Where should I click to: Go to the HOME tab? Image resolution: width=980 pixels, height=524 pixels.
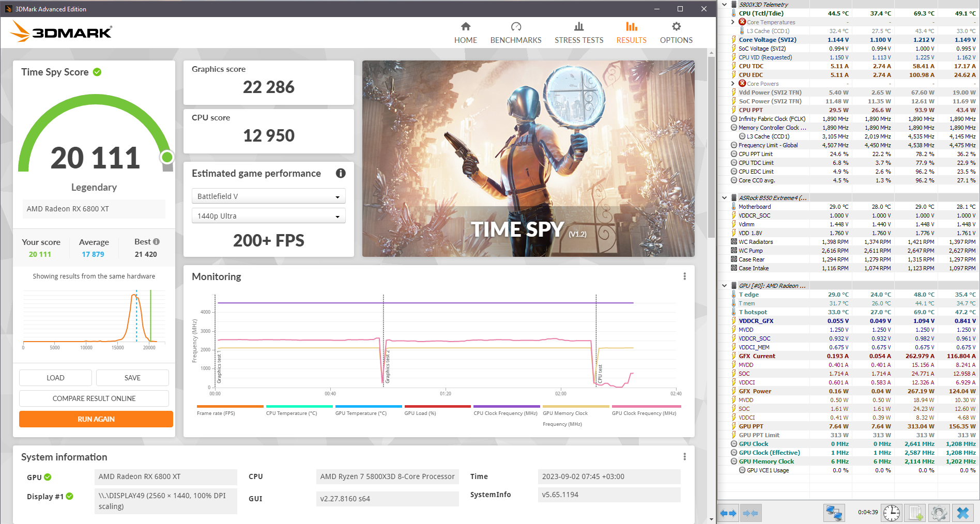pos(466,33)
